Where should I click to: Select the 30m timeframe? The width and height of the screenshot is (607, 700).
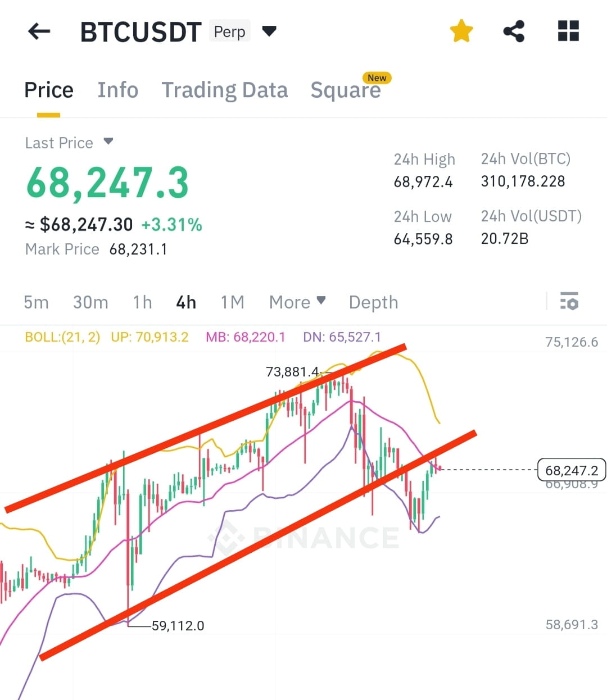(90, 302)
